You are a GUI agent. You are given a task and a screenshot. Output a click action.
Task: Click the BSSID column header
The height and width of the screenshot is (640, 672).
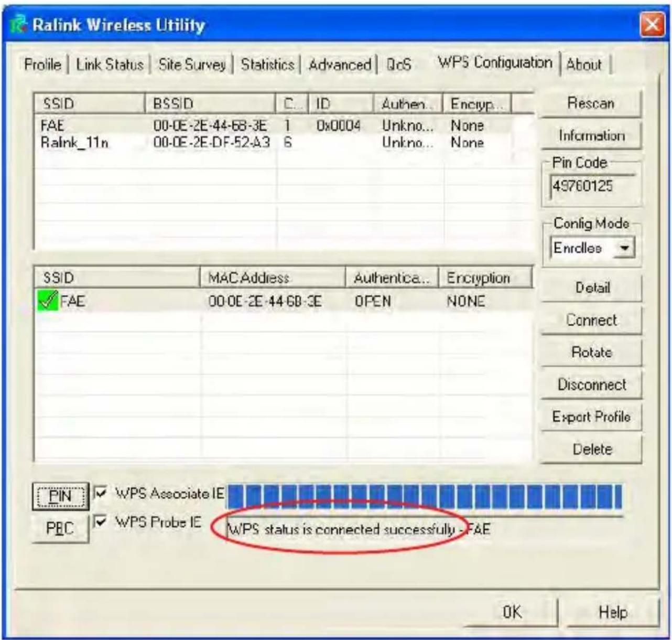[210, 103]
